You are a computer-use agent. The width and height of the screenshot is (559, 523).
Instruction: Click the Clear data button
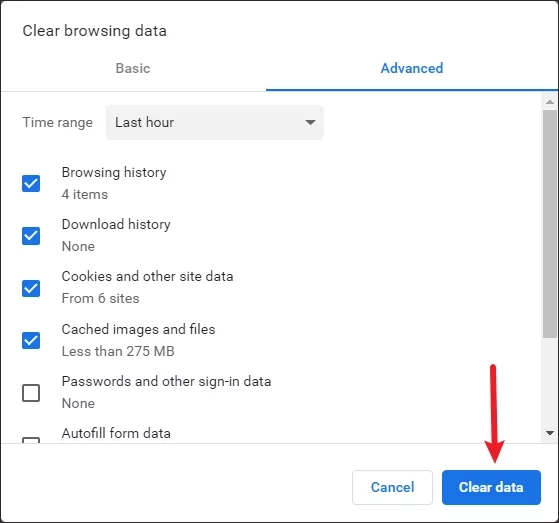pyautogui.click(x=491, y=487)
